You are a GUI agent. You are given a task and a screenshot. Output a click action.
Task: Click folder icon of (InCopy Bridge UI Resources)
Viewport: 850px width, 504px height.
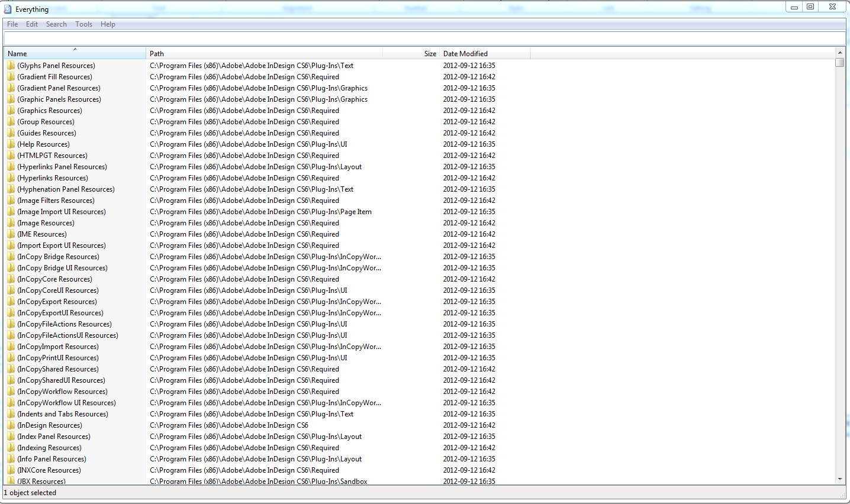pyautogui.click(x=11, y=268)
